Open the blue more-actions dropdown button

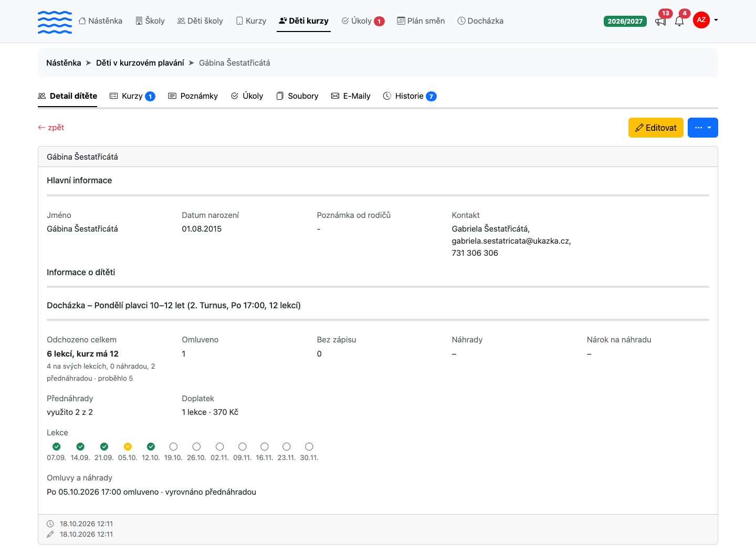(703, 128)
